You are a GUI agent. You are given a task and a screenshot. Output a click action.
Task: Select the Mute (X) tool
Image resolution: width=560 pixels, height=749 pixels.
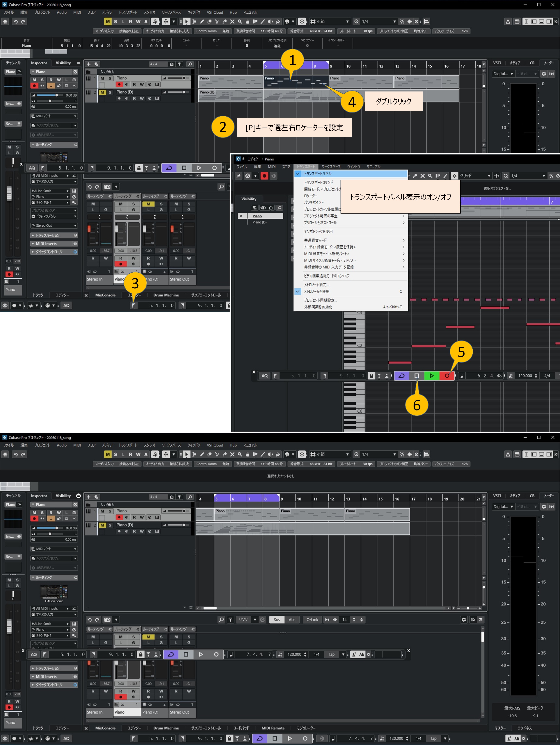tap(233, 21)
